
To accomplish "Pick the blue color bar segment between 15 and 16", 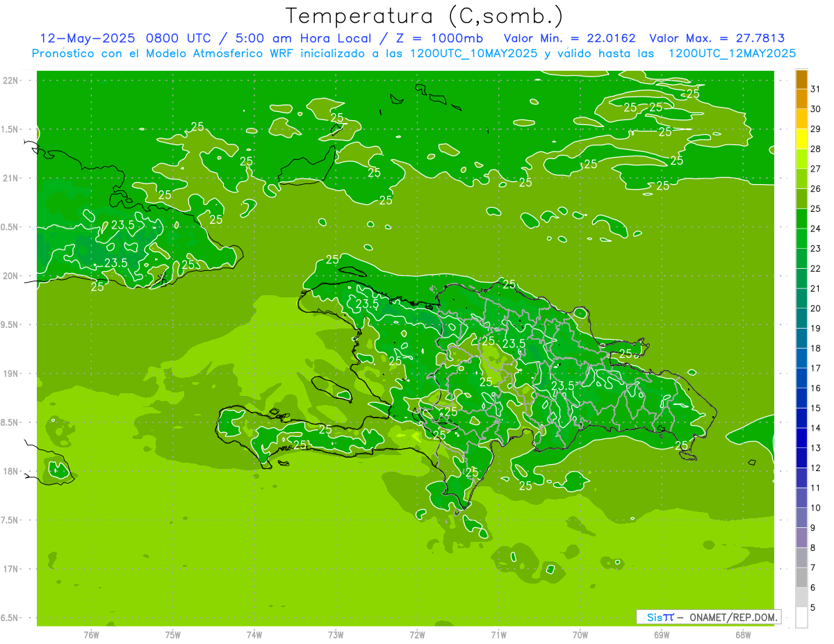I will 801,398.
